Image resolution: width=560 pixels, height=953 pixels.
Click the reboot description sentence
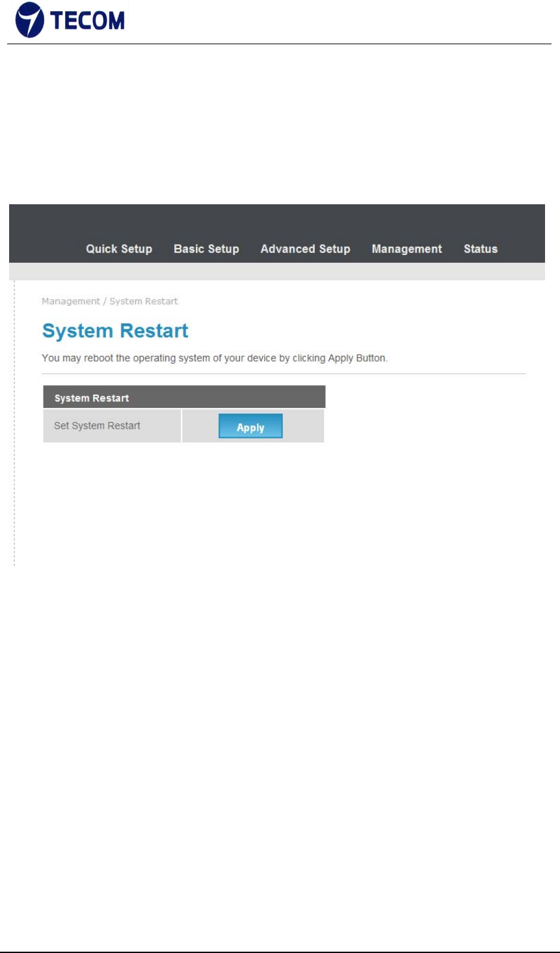tap(215, 358)
